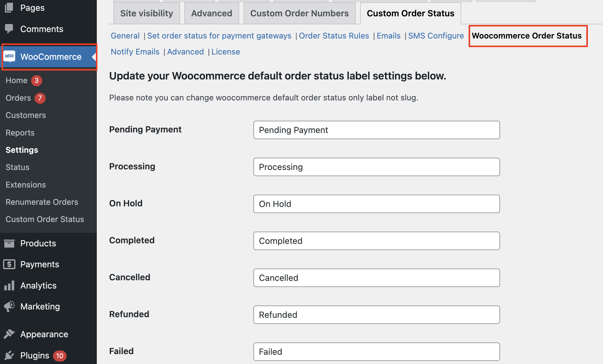Click the Marketing megaphone icon
This screenshot has height=364, width=603.
pyautogui.click(x=9, y=306)
